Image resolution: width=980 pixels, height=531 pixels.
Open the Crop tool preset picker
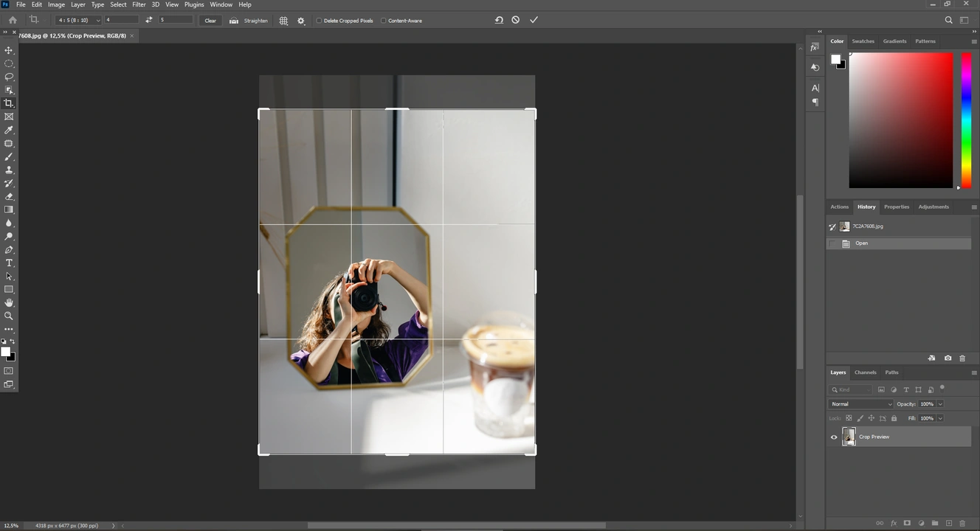[x=37, y=20]
